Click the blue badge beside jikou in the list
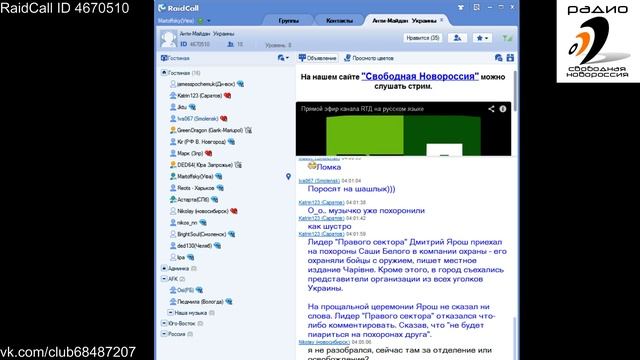The width and height of the screenshot is (640, 360). [x=192, y=107]
